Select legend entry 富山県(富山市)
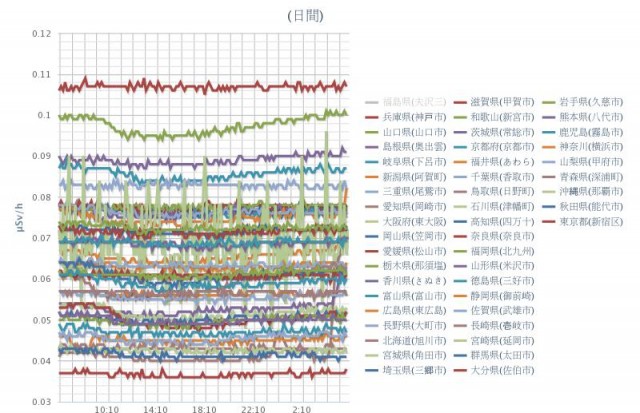Screen dimensions: 640x413 click(406, 296)
